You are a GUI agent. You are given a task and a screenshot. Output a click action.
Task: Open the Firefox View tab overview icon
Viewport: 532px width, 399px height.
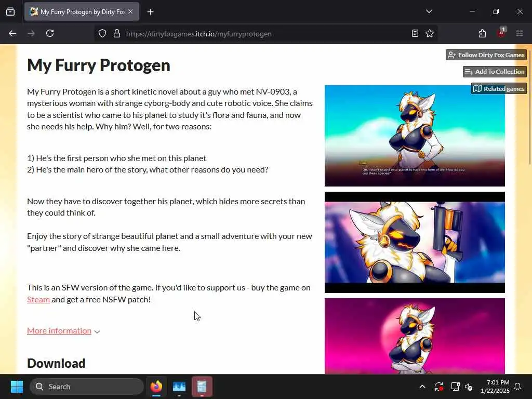pos(10,12)
